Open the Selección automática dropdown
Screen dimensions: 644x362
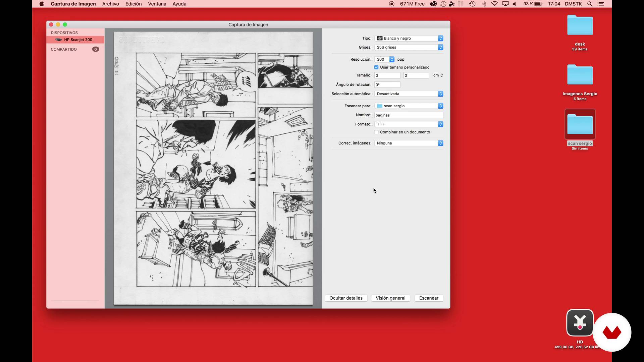tap(409, 94)
